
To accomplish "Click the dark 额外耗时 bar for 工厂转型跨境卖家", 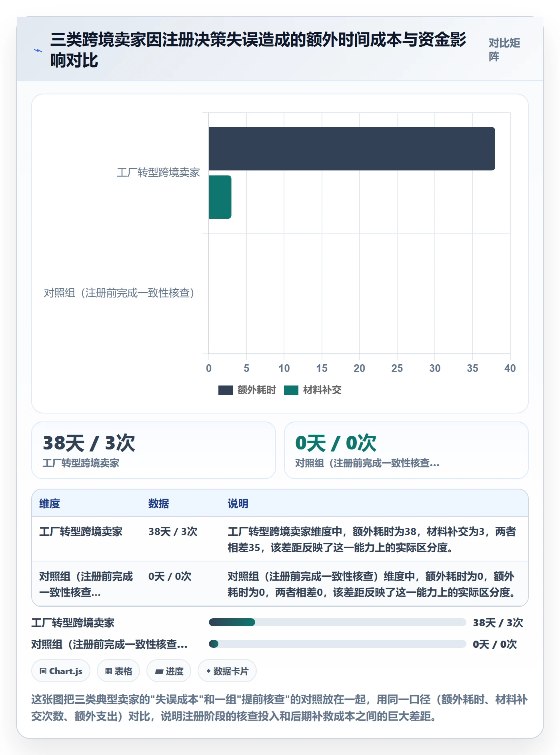I will tap(352, 149).
